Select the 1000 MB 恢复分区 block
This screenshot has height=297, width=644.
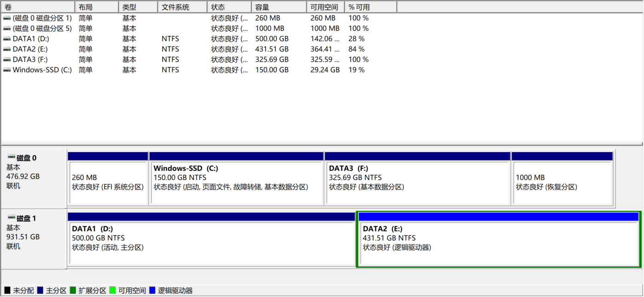[562, 179]
